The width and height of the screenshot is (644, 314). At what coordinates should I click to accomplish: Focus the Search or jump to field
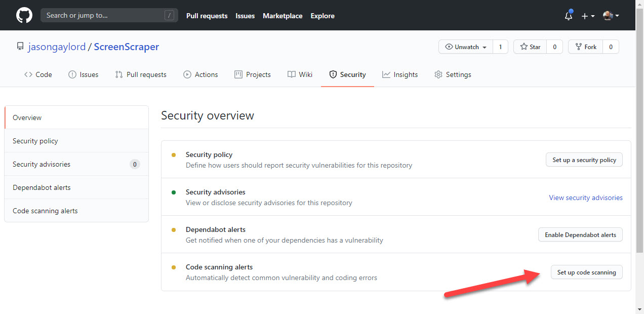109,15
